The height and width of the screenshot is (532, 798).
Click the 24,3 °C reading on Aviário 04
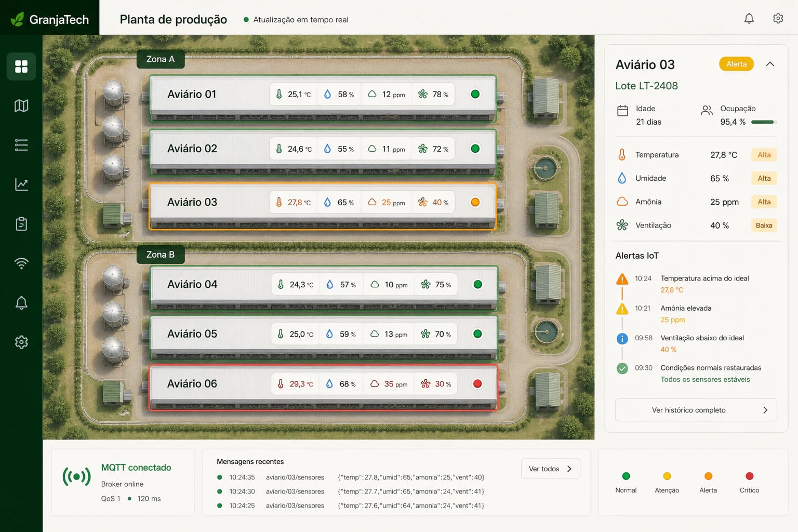pyautogui.click(x=301, y=285)
